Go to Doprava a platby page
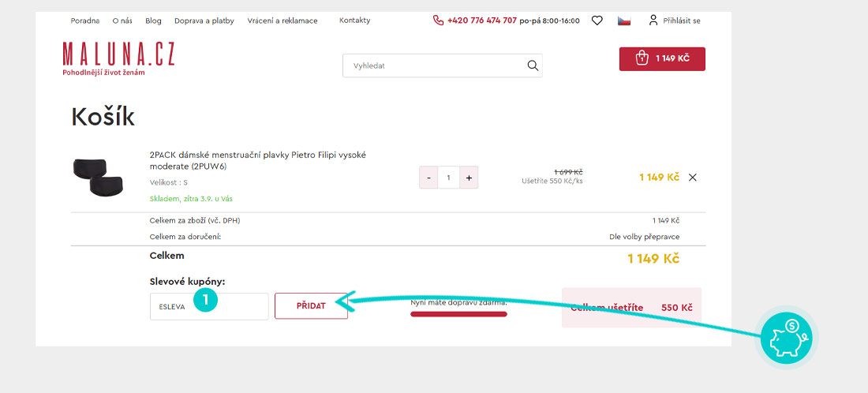 [204, 21]
